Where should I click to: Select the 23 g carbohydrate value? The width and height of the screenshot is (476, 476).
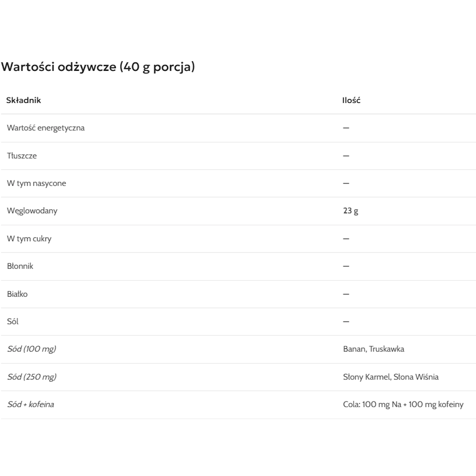(x=350, y=211)
